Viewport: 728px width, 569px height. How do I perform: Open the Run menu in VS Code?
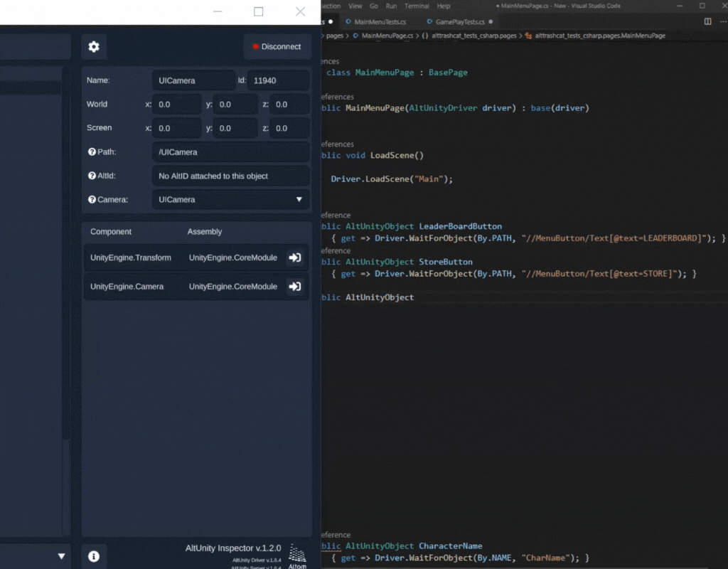pyautogui.click(x=392, y=6)
